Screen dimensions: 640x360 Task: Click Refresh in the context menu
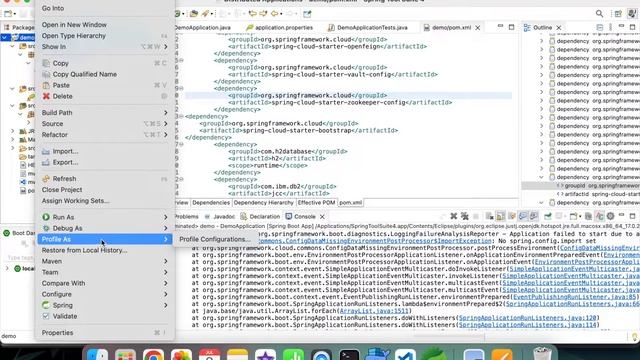pos(64,179)
